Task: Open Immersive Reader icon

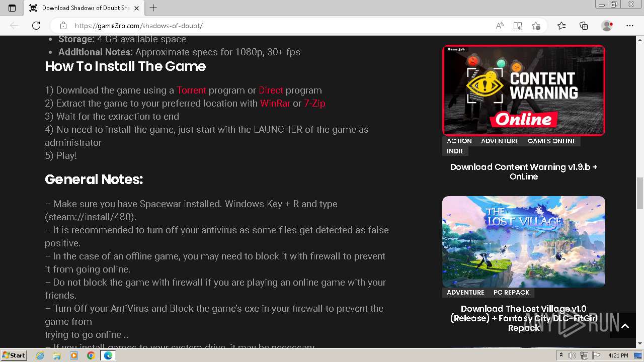Action: point(518,26)
